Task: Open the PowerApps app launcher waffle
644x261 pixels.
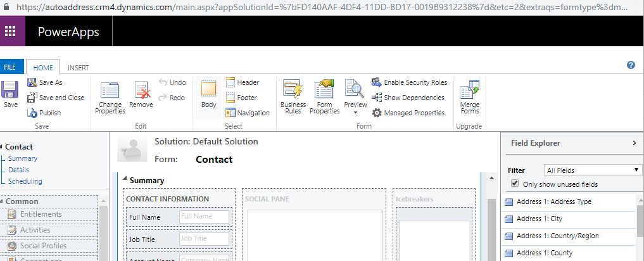Action: [10, 31]
